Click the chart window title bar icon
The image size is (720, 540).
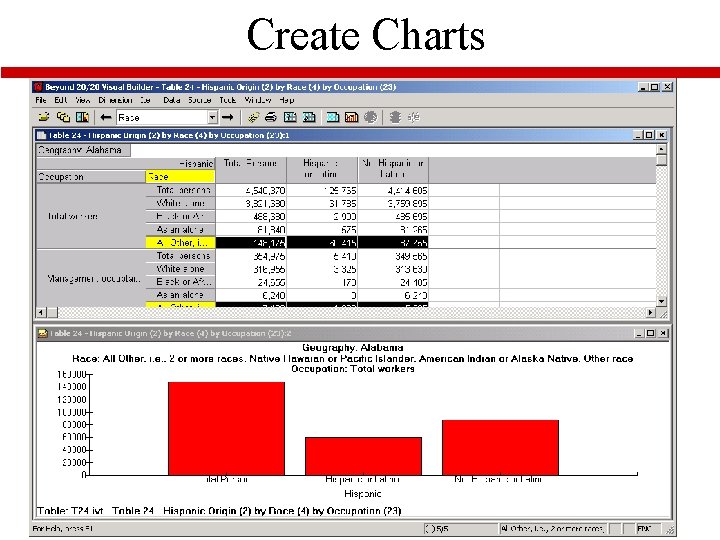pos(42,333)
